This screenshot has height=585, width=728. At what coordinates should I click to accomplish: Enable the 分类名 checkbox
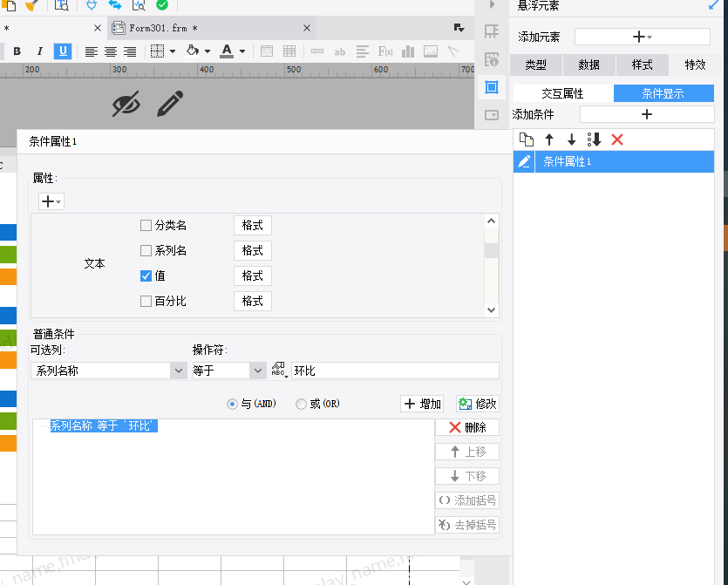[146, 226]
